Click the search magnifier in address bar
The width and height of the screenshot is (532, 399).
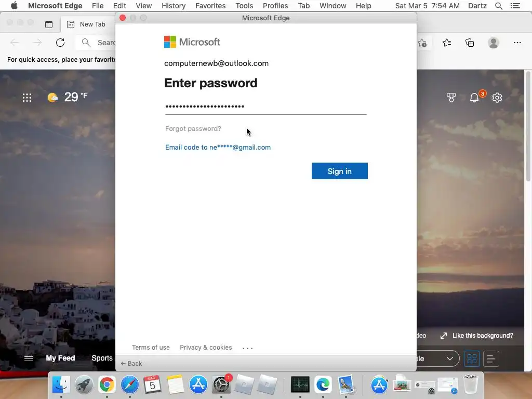coord(86,43)
